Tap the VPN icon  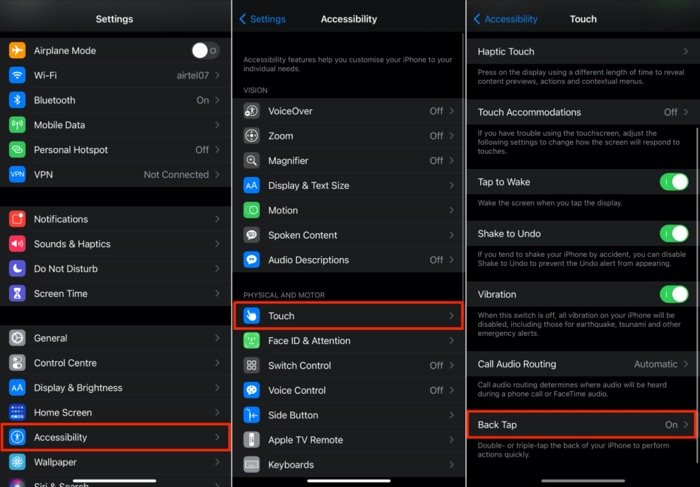[17, 175]
